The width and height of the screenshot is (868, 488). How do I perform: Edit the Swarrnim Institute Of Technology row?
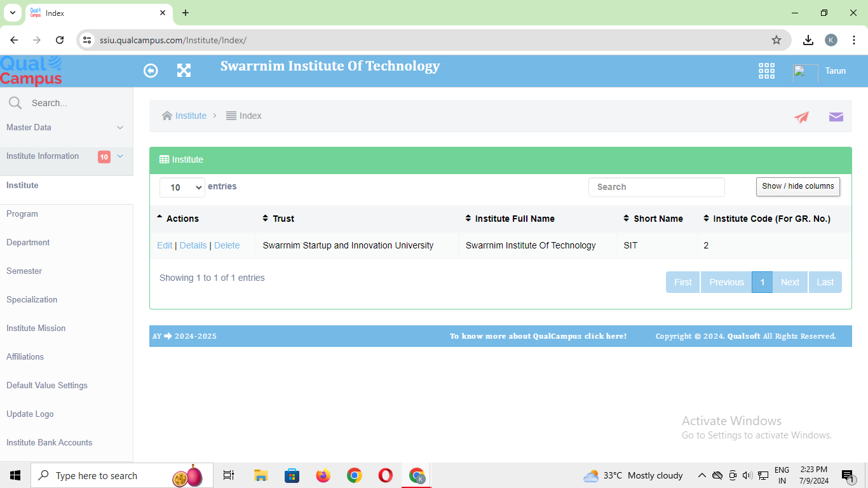click(165, 245)
